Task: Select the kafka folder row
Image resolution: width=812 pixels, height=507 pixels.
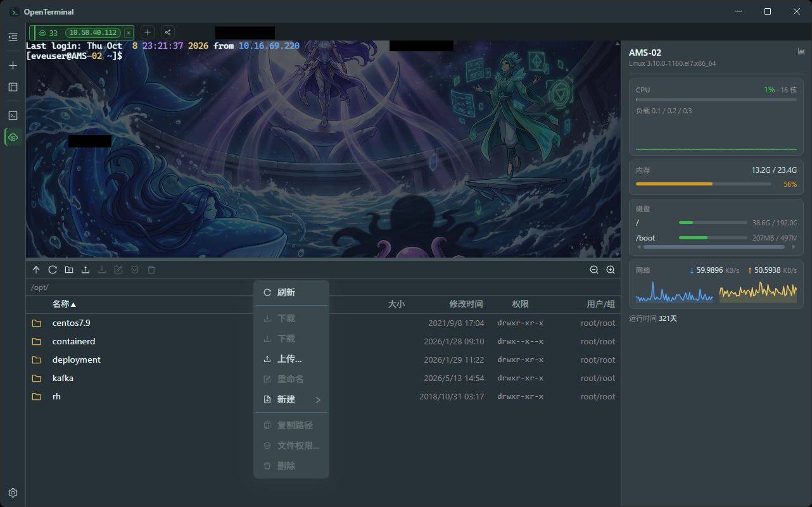Action: (x=323, y=378)
